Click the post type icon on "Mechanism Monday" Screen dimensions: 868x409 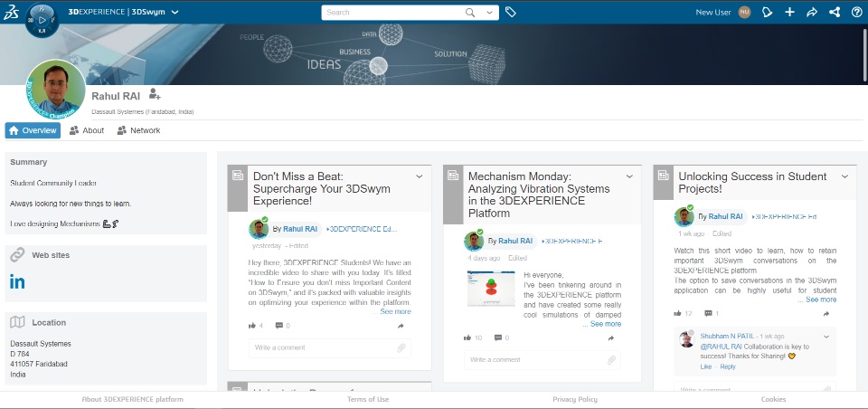[x=453, y=176]
